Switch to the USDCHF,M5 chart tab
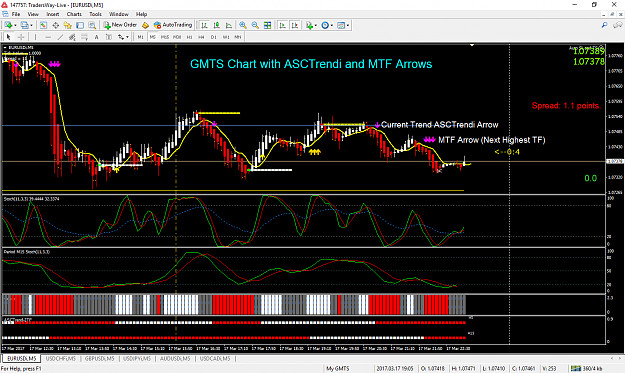 point(61,359)
